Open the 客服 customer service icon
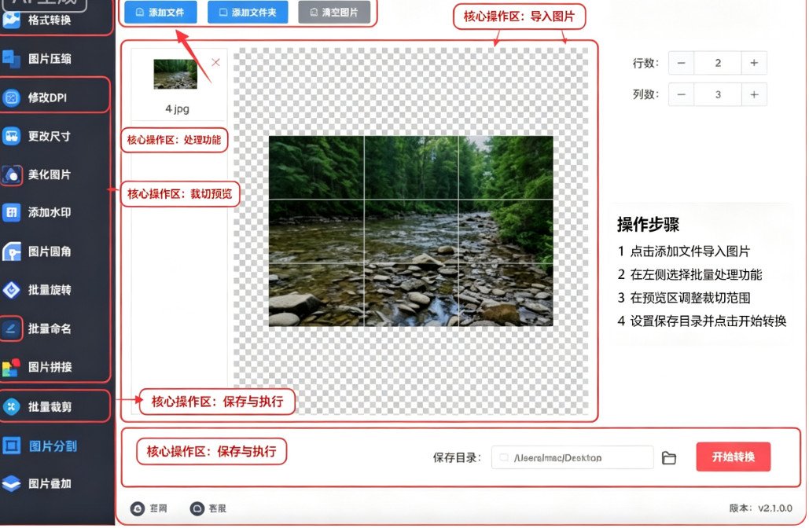This screenshot has width=809, height=532. (197, 508)
